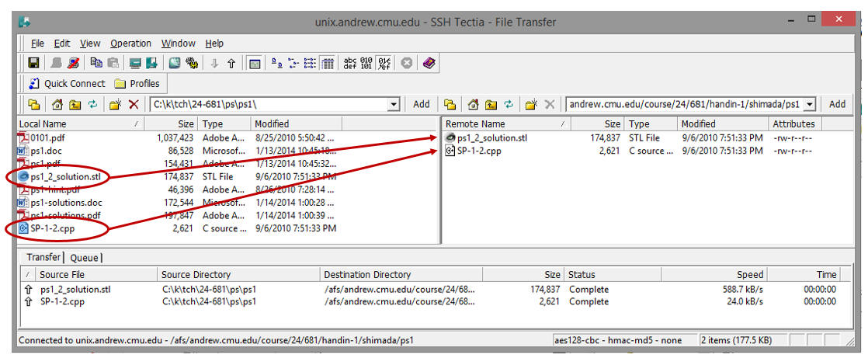The width and height of the screenshot is (868, 358).
Task: Sort local files by Local Name header
Action: (x=81, y=124)
